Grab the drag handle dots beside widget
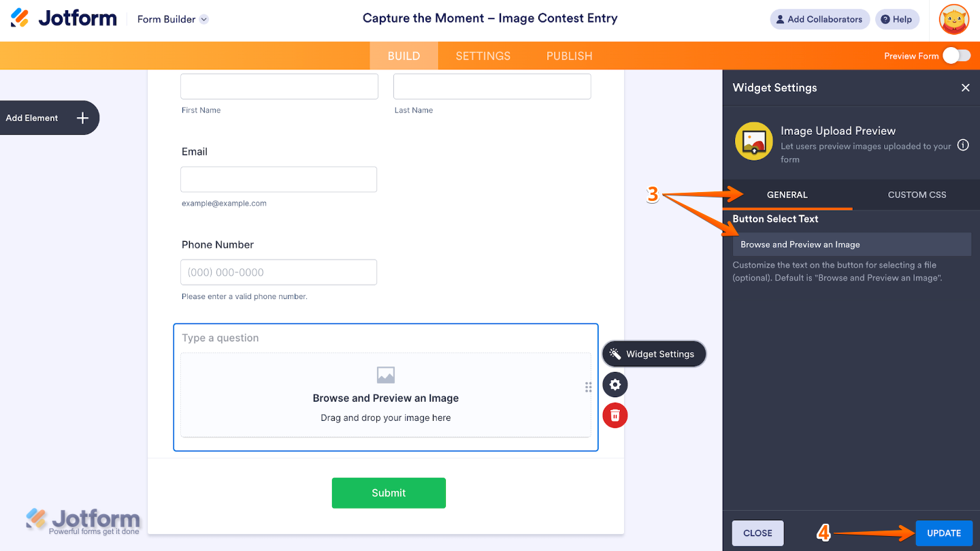The width and height of the screenshot is (980, 551). (x=588, y=388)
